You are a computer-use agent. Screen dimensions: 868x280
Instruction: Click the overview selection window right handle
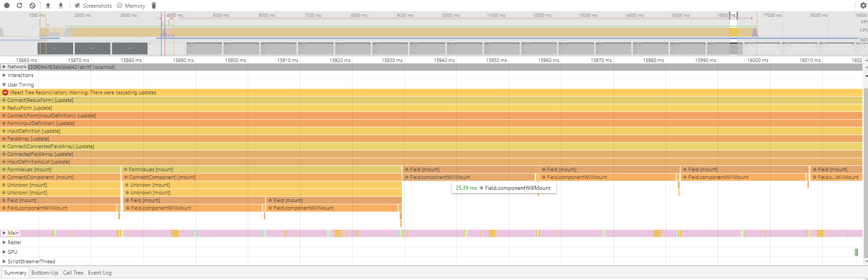click(737, 15)
